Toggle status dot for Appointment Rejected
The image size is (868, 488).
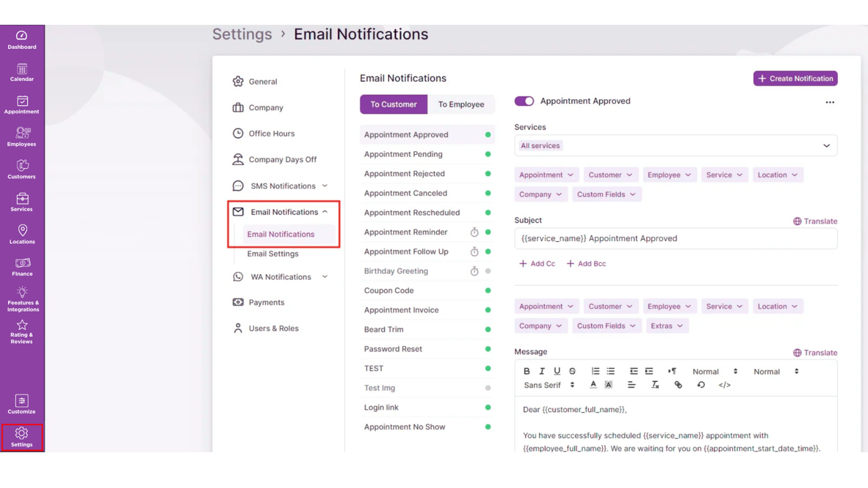tap(488, 174)
